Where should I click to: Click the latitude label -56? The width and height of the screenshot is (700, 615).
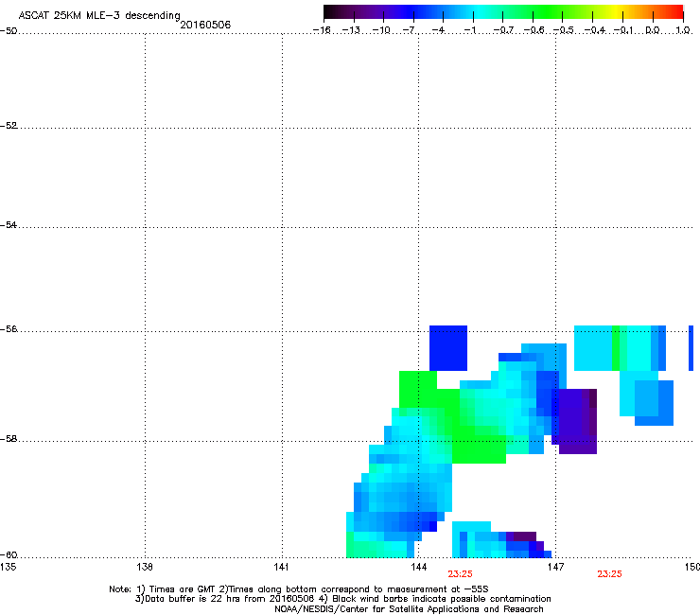coord(9,329)
